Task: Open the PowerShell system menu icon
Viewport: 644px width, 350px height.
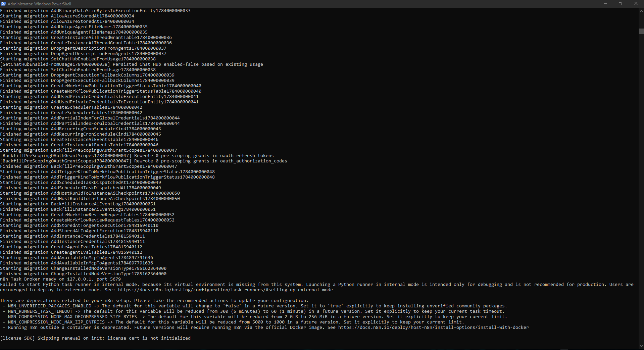Action: 3,4
